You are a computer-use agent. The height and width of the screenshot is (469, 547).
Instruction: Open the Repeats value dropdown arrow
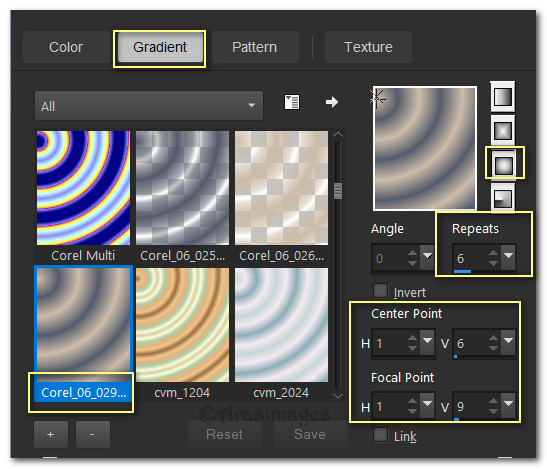pos(508,257)
